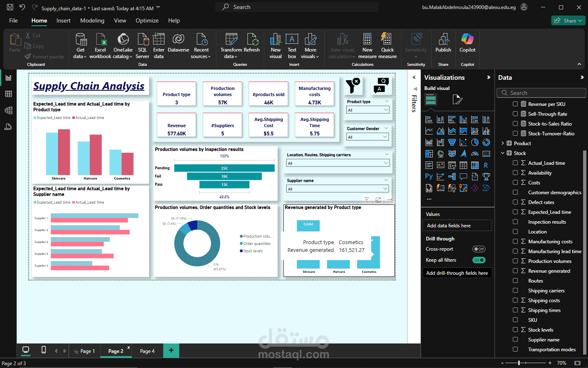
Task: Expand the Product table in Data pane
Action: click(x=503, y=144)
